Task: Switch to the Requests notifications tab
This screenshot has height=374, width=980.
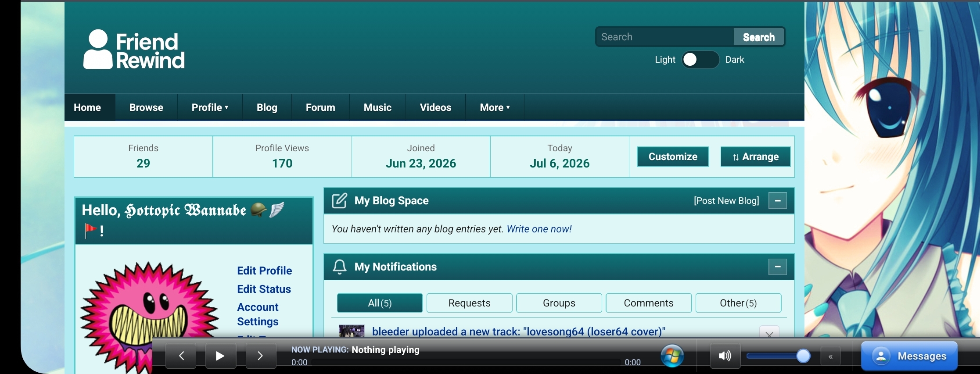Action: [x=469, y=303]
